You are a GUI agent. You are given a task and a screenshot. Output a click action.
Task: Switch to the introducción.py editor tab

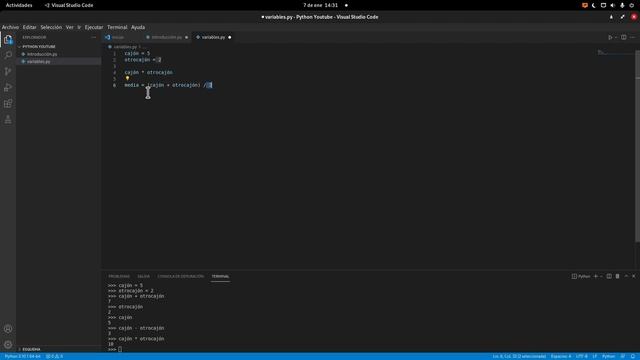point(167,37)
